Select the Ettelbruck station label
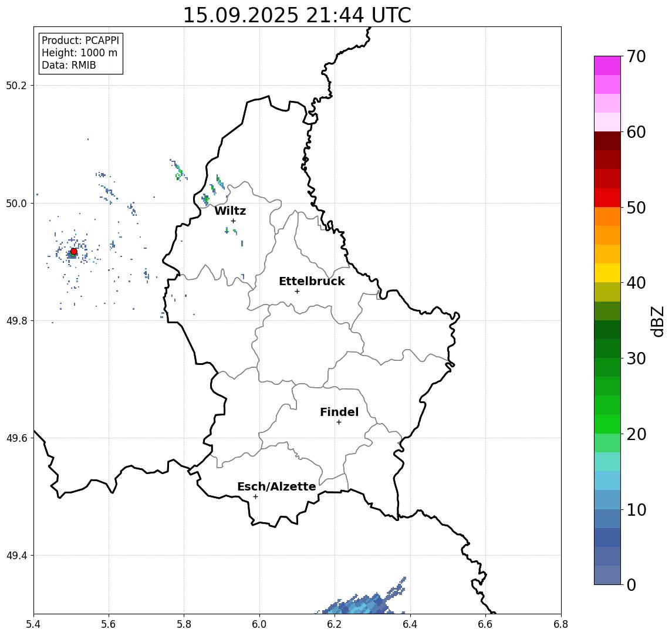 312,281
